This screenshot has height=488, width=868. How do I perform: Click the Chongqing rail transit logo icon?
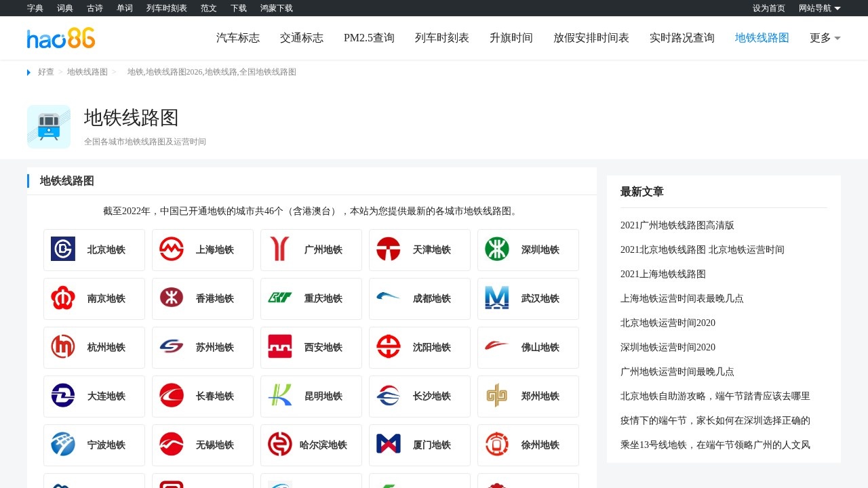tap(280, 298)
